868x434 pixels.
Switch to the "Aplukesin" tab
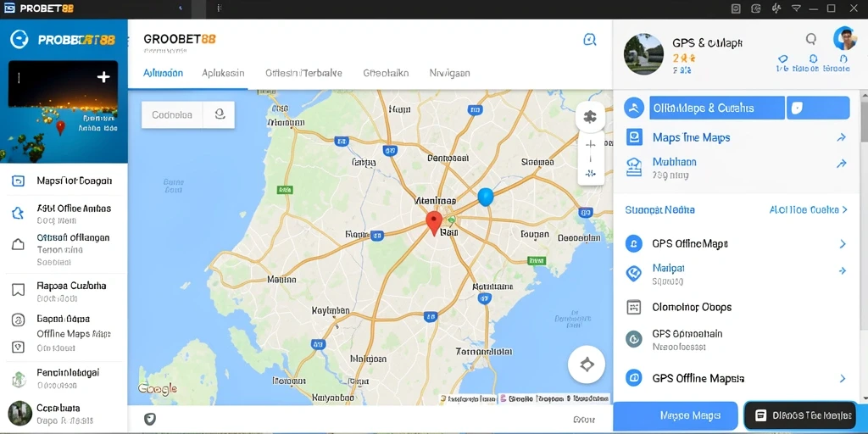(223, 73)
